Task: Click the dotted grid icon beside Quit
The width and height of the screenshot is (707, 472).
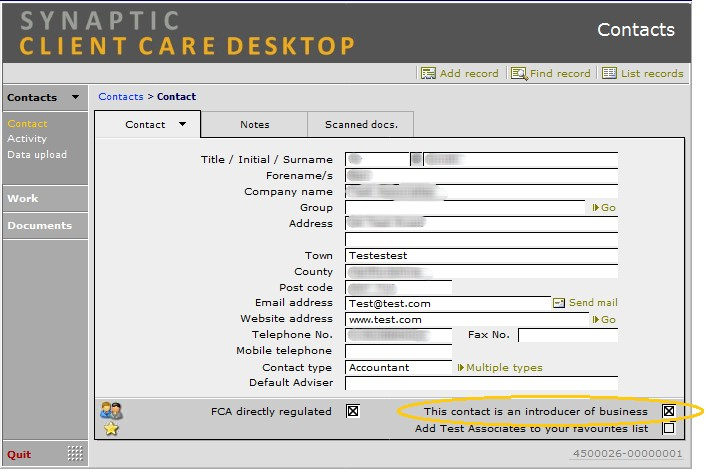Action: tap(75, 454)
